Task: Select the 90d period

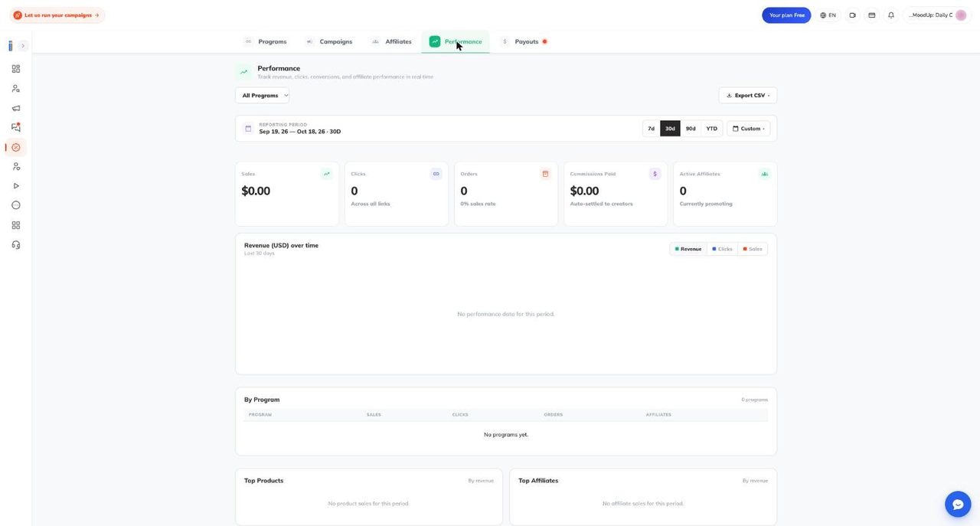Action: coord(691,129)
